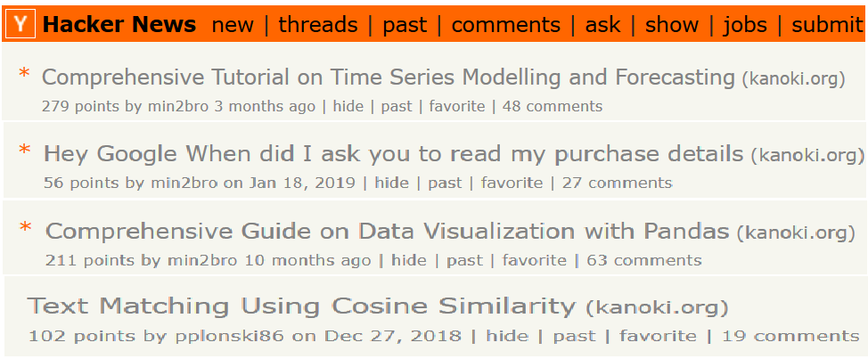Open the 'jobs' page
The height and width of the screenshot is (359, 868).
point(745,26)
